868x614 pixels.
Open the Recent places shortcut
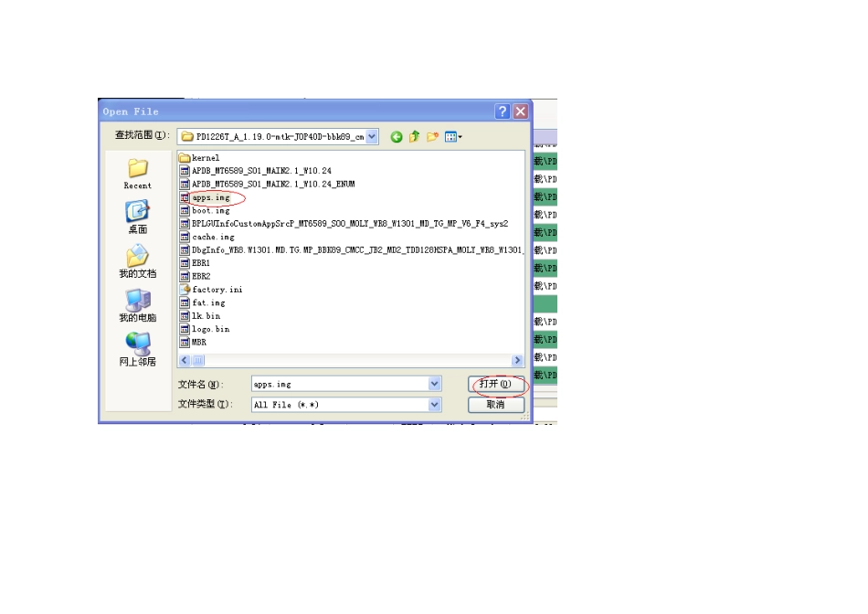(x=137, y=175)
